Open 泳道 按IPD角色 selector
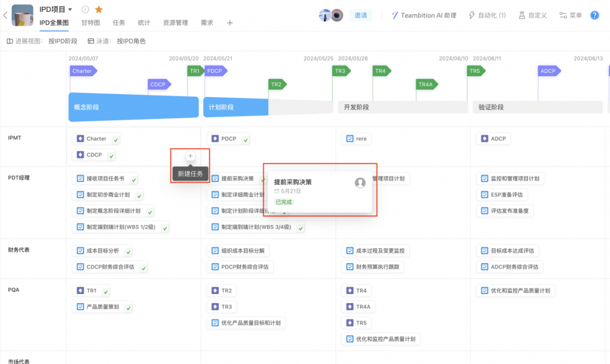Screen dimensions: 610x364 tap(117, 41)
